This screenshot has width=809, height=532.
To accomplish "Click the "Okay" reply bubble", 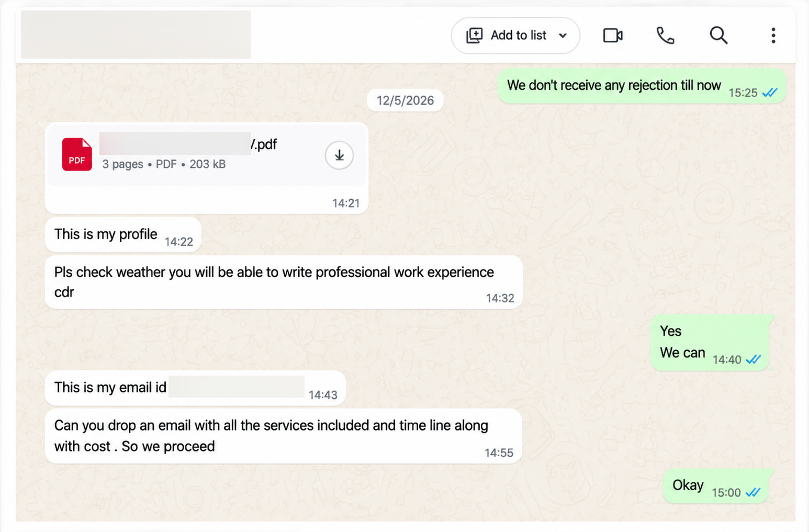I will pos(715,486).
